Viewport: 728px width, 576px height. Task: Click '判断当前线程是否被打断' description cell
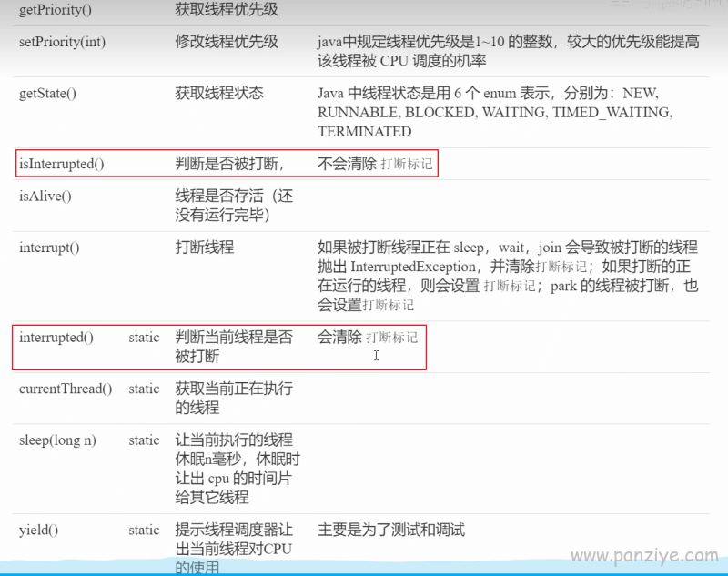tap(234, 347)
